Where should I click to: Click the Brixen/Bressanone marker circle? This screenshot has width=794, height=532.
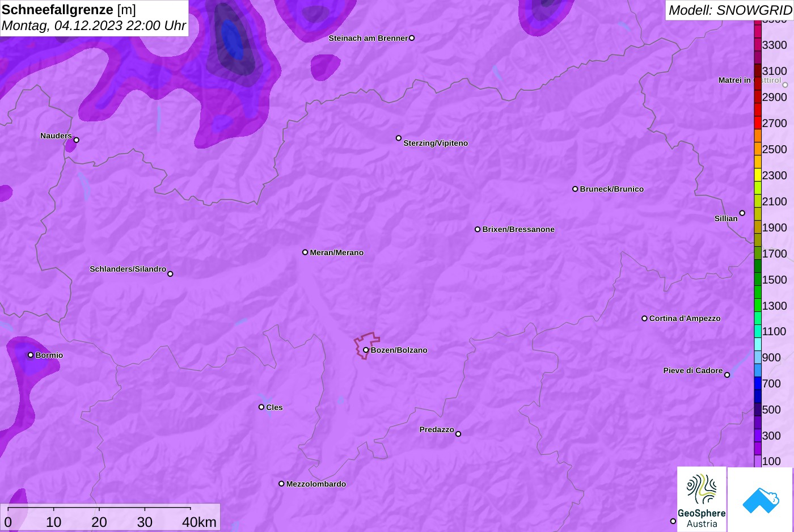pos(478,229)
